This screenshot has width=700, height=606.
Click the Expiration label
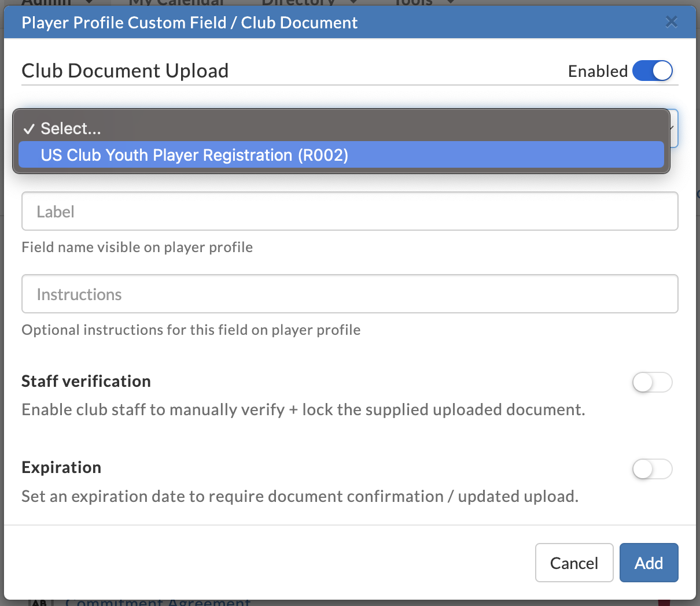click(x=61, y=467)
